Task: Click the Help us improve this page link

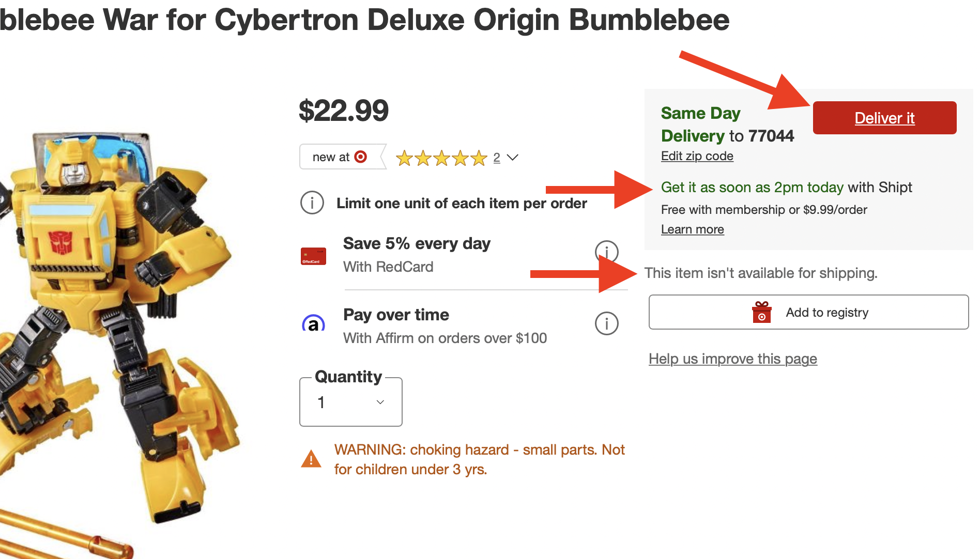Action: click(732, 359)
